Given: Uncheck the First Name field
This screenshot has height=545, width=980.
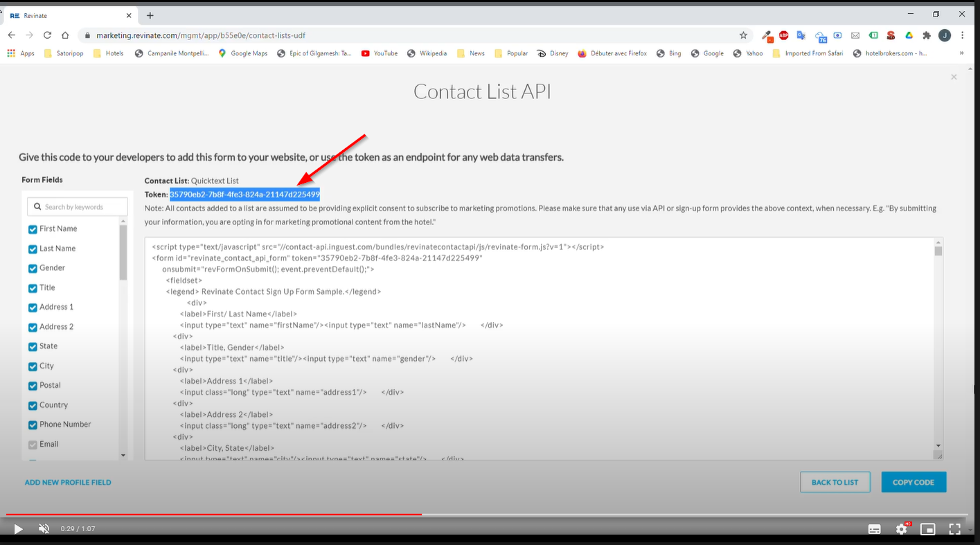Looking at the screenshot, I should pyautogui.click(x=33, y=229).
